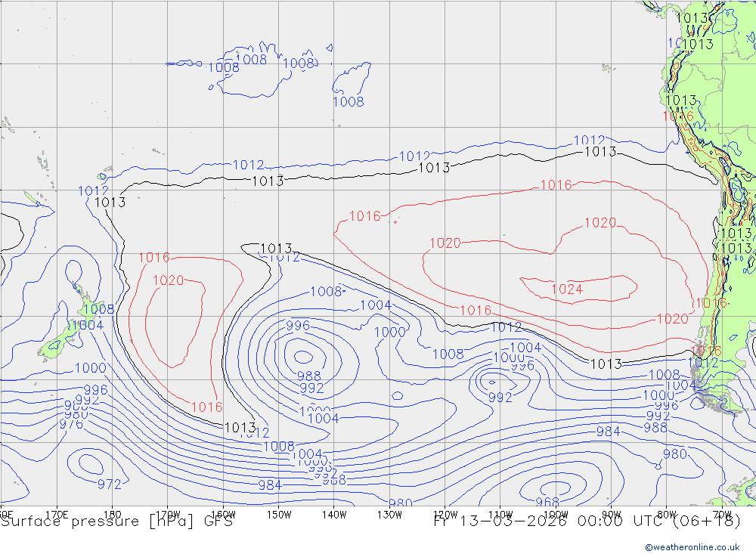Click the 130W longitude axis label

(x=389, y=515)
